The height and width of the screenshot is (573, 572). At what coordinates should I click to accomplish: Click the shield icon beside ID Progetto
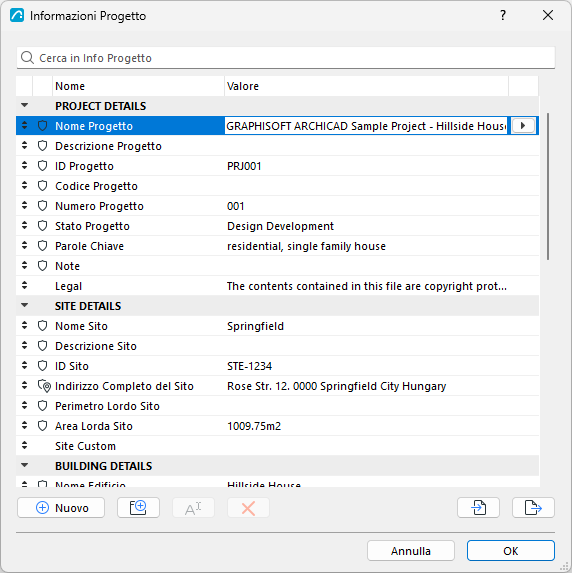pos(42,166)
